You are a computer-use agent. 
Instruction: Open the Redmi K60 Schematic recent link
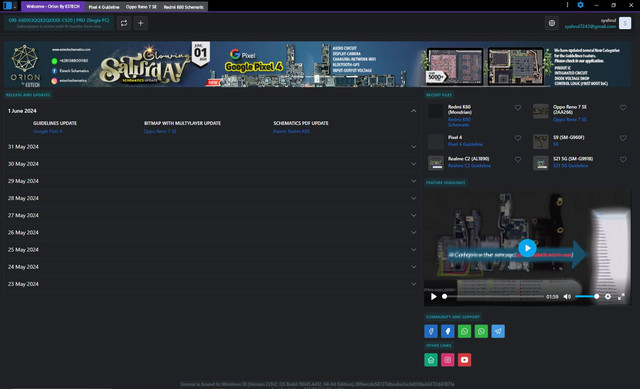pyautogui.click(x=459, y=122)
